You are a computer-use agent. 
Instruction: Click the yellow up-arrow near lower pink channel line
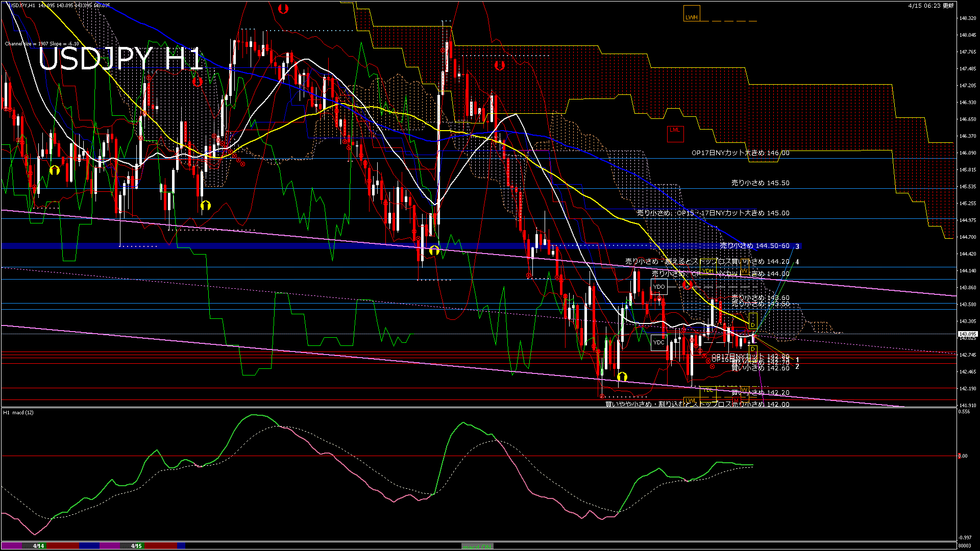[622, 377]
